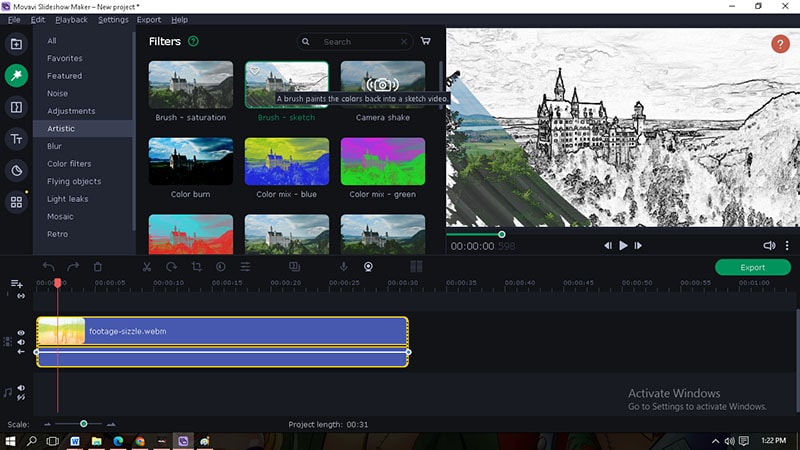Screen dimensions: 800x450
Task: Click the preview volume speaker icon
Action: [x=769, y=246]
